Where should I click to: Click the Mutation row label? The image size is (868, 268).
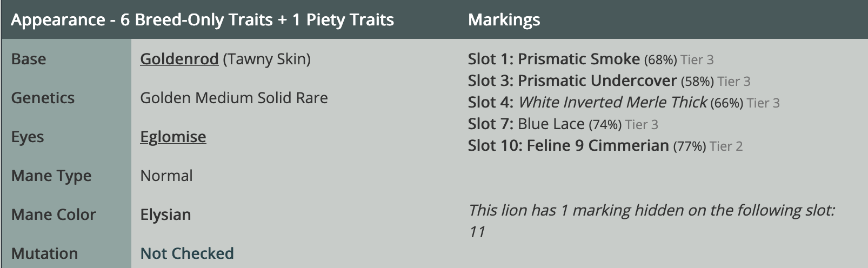tap(44, 253)
